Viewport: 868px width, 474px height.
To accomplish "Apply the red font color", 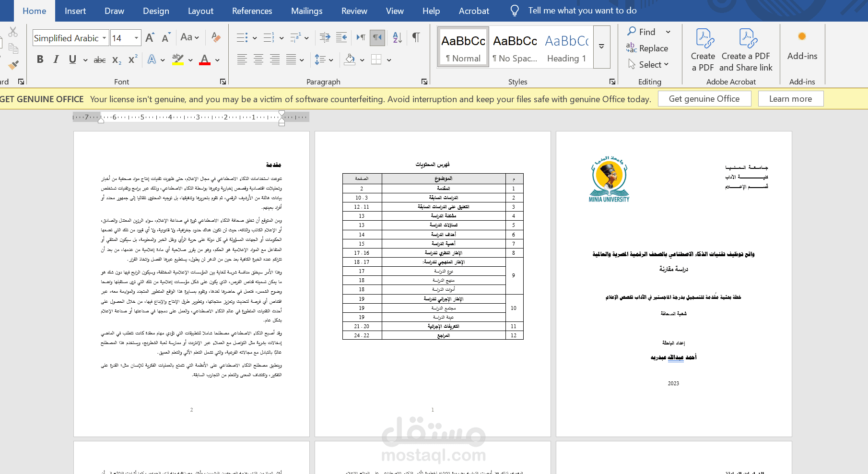I will point(205,59).
